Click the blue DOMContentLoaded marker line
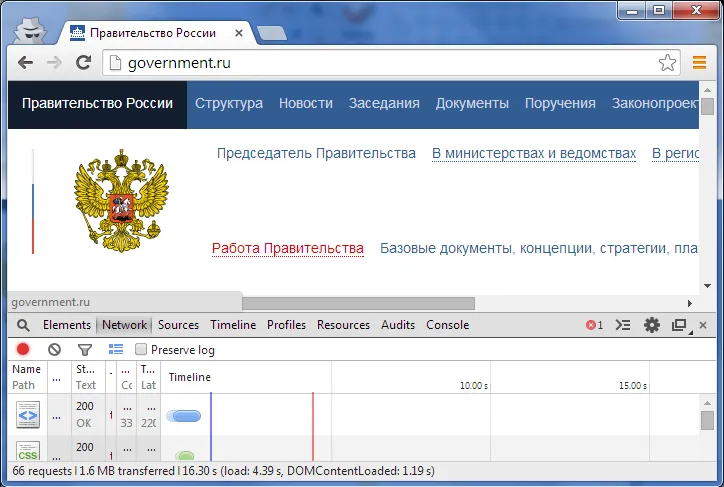724x487 pixels. [211, 426]
